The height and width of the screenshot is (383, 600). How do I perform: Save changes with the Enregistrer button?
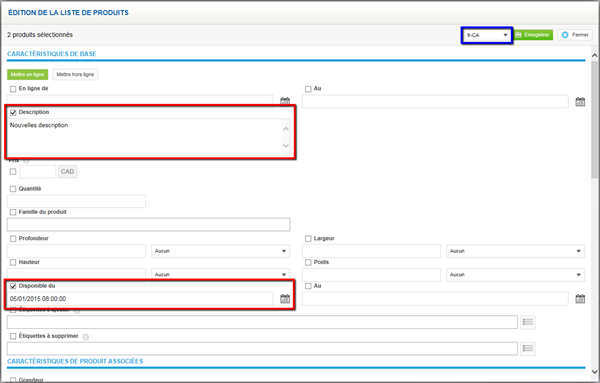point(533,35)
